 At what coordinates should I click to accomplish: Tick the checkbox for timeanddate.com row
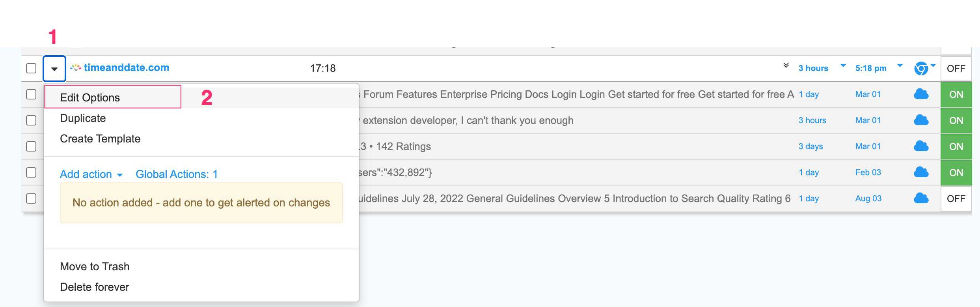31,68
